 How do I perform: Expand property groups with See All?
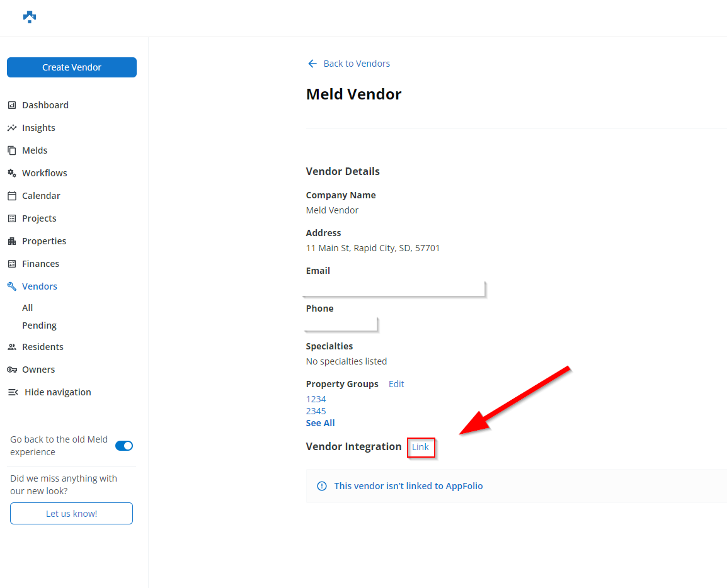pyautogui.click(x=320, y=423)
